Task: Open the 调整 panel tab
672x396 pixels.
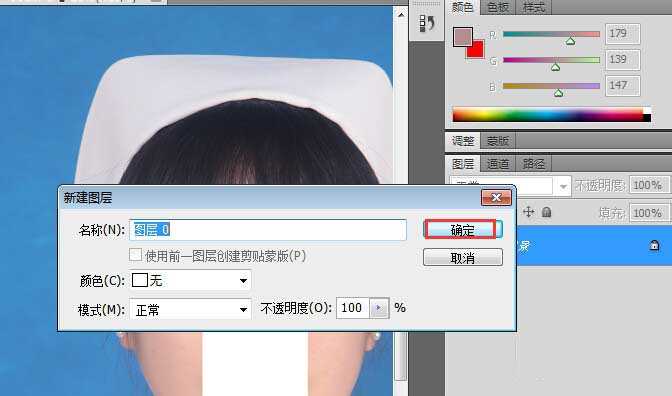Action: [463, 141]
